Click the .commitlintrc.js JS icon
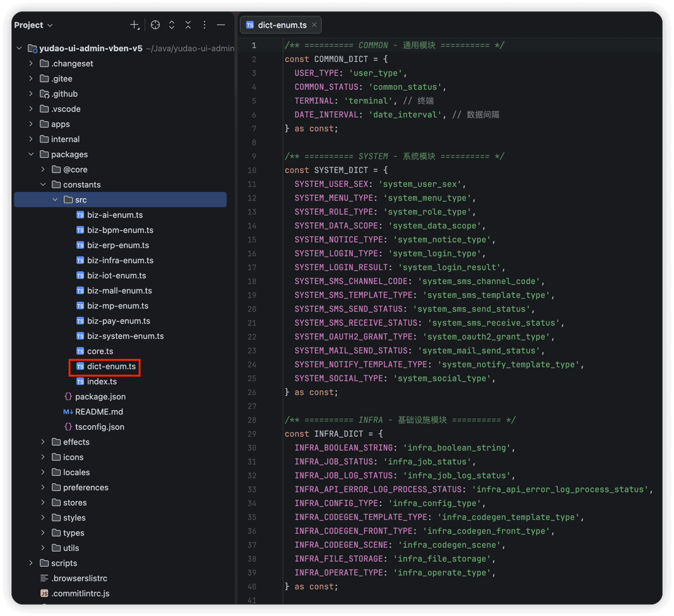Screen dimensions: 674x616 click(44, 593)
